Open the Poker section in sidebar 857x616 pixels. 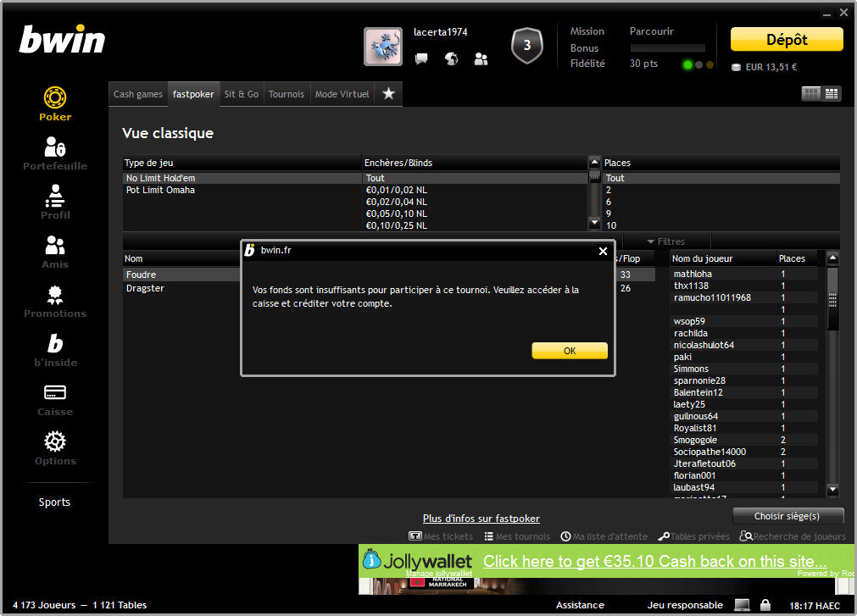pyautogui.click(x=55, y=103)
